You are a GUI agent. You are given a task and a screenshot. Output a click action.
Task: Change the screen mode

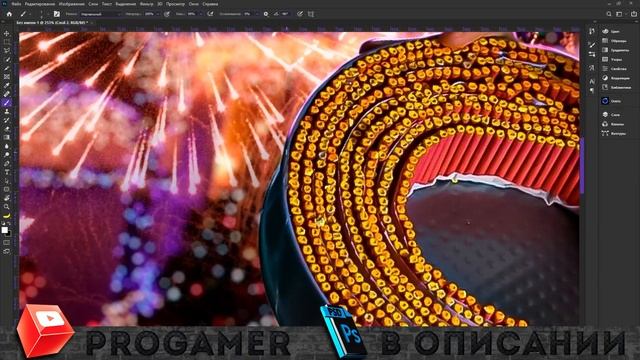7,251
